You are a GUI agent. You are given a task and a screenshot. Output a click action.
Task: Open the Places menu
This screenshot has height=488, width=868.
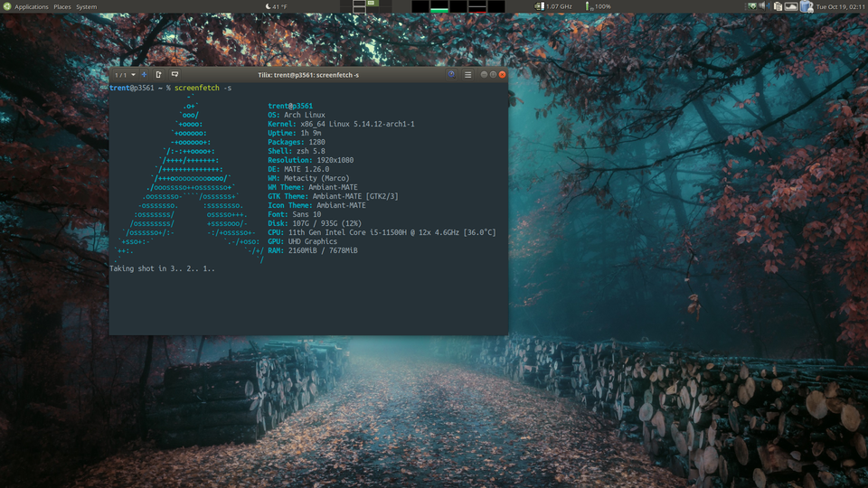pos(62,6)
